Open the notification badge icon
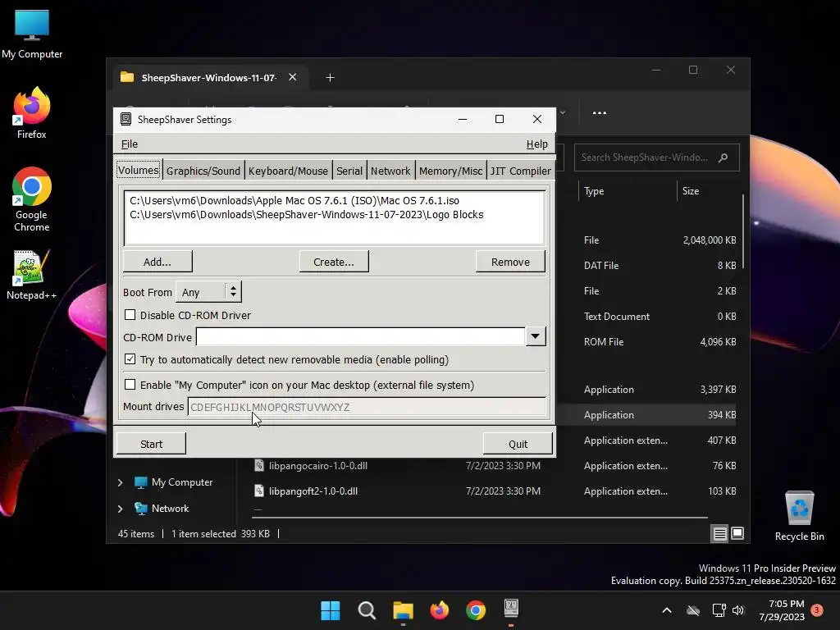 point(817,609)
